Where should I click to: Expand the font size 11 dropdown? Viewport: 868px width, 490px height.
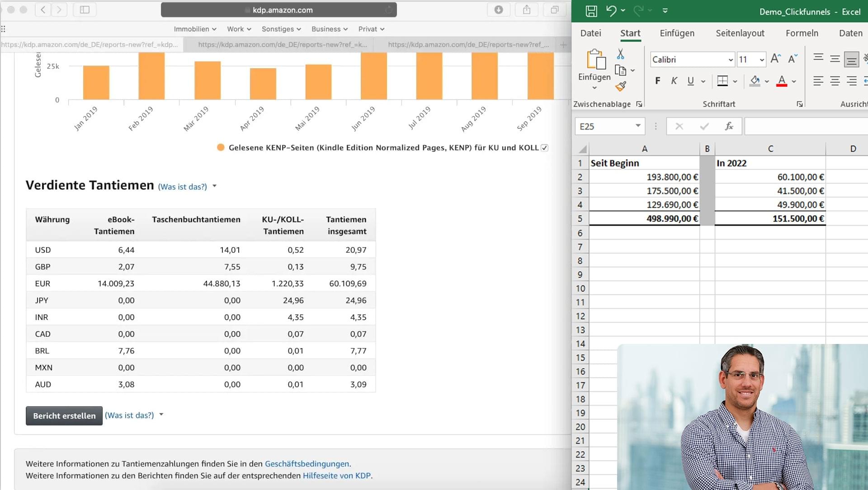click(x=762, y=60)
